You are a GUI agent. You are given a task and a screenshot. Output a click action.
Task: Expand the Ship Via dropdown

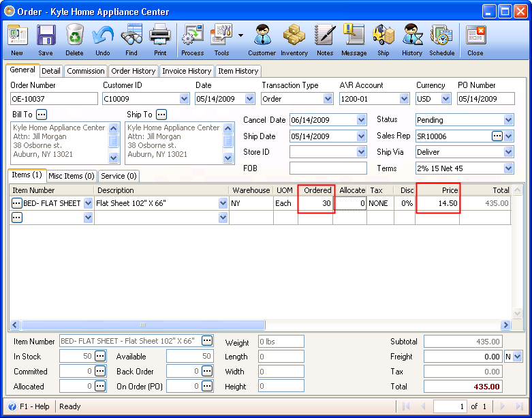pos(508,152)
